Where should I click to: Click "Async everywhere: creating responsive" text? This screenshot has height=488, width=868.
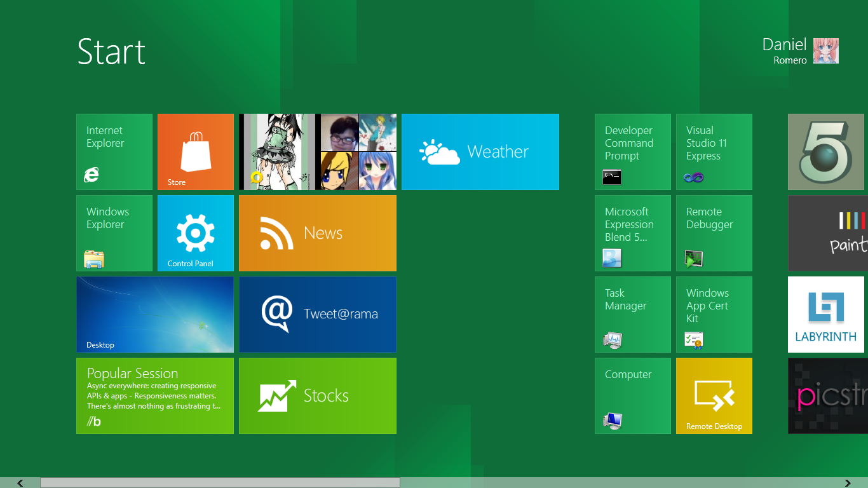151,386
